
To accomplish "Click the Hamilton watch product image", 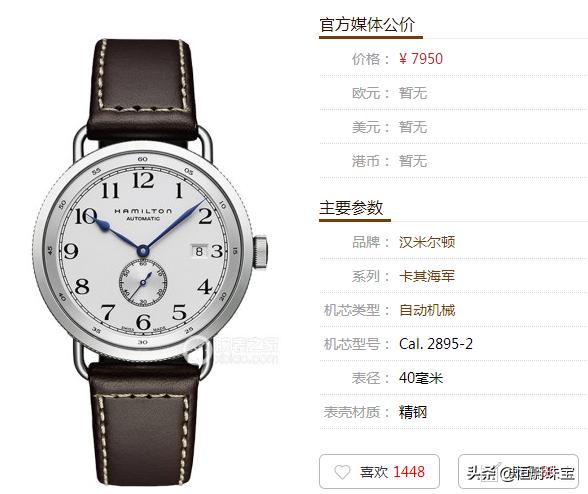I will click(150, 250).
